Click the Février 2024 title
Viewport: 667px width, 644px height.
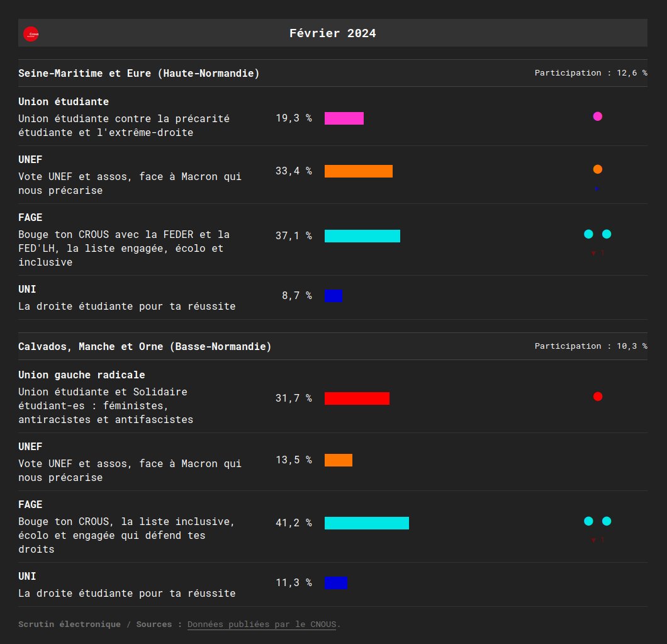click(333, 33)
